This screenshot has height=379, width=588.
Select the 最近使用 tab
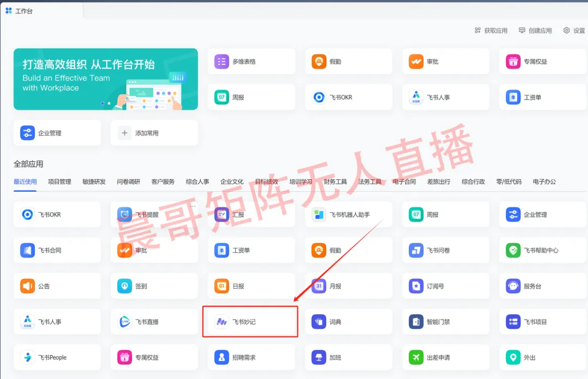25,182
